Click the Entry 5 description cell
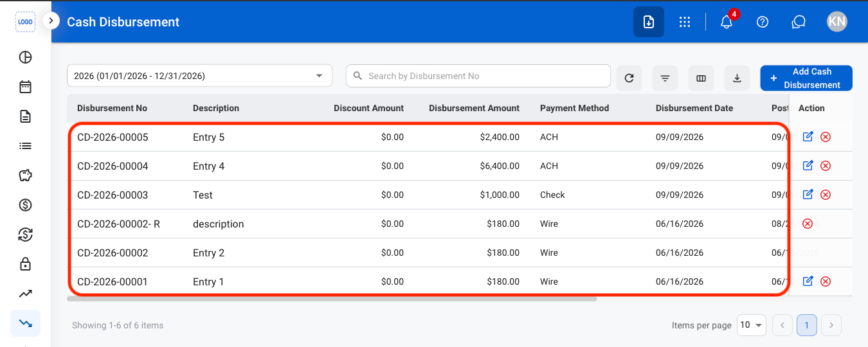This screenshot has width=868, height=347. (x=208, y=137)
